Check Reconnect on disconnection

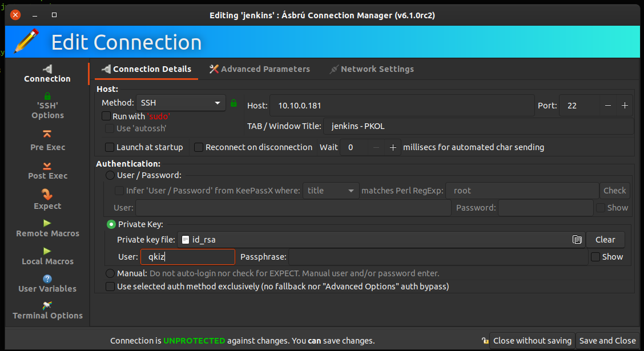[x=198, y=147]
